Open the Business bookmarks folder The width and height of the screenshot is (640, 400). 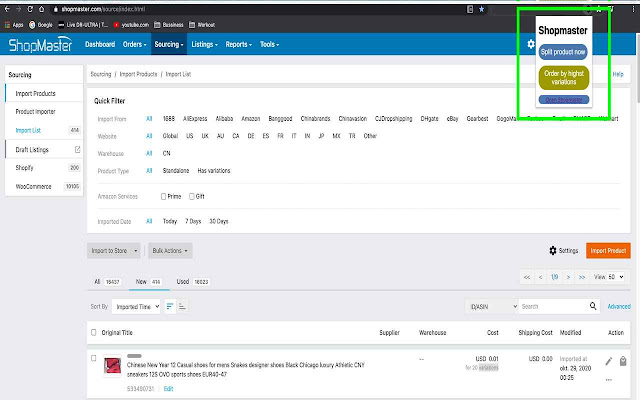(x=169, y=25)
